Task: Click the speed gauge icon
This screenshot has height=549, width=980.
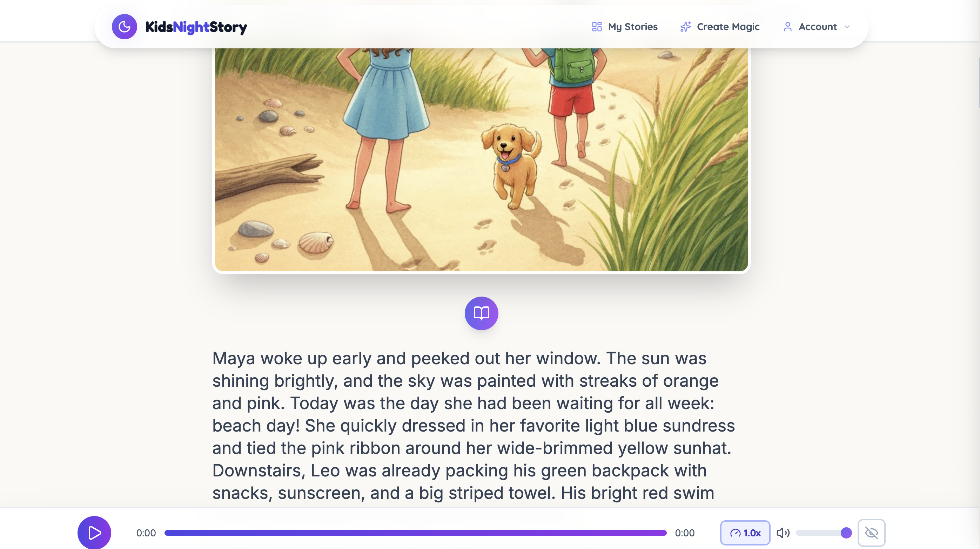Action: click(735, 533)
